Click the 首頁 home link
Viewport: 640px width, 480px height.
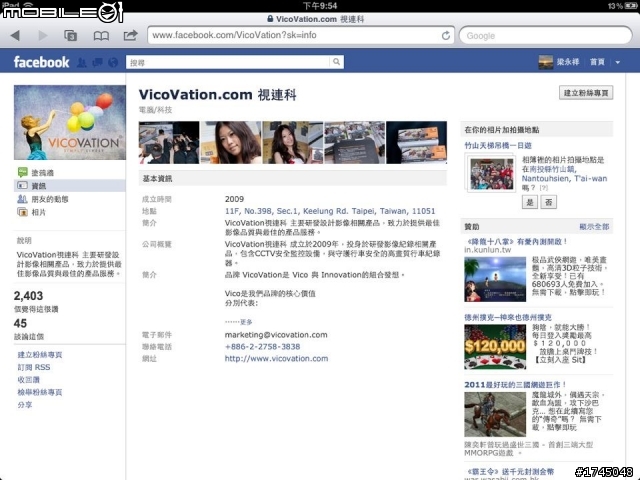point(597,62)
